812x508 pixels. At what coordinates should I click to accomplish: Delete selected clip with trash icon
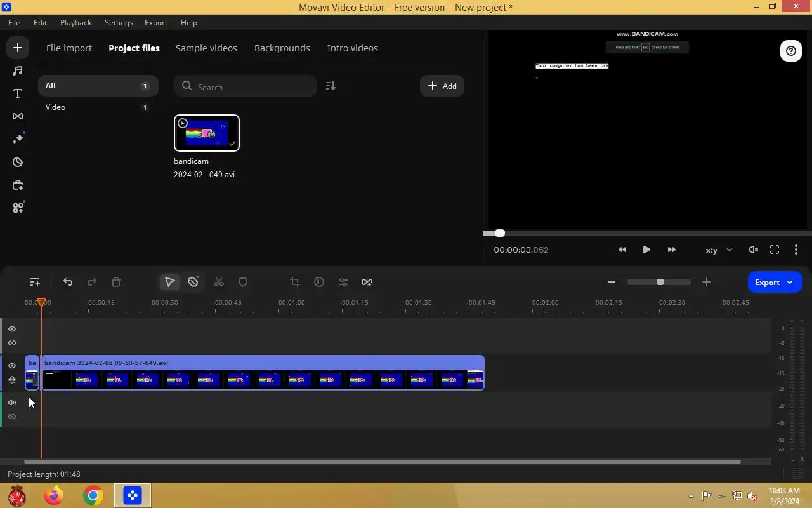click(116, 282)
